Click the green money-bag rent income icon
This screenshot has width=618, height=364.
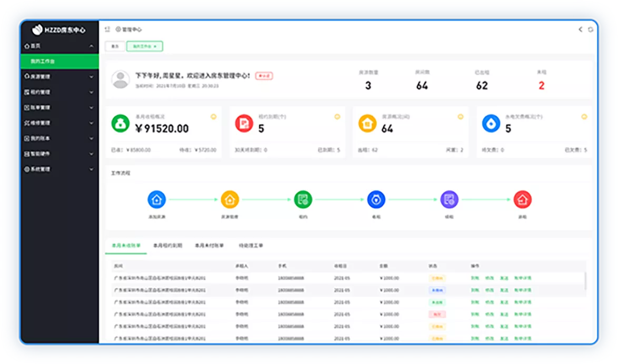[x=121, y=123]
